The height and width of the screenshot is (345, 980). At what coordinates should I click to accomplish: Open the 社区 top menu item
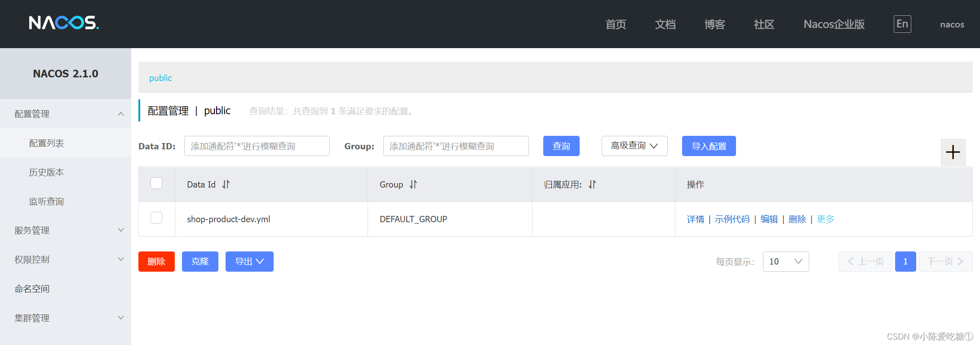click(764, 24)
